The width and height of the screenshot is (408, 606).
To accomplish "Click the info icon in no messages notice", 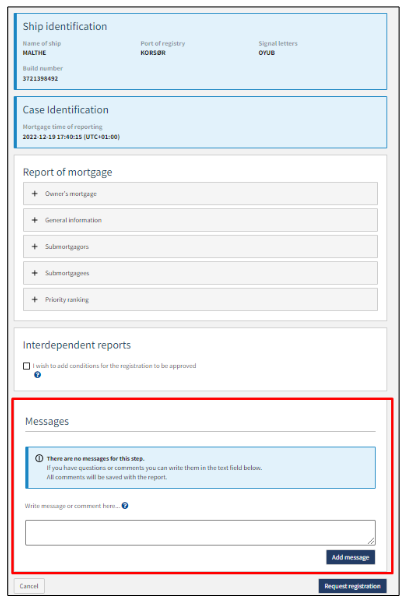I will [x=39, y=458].
